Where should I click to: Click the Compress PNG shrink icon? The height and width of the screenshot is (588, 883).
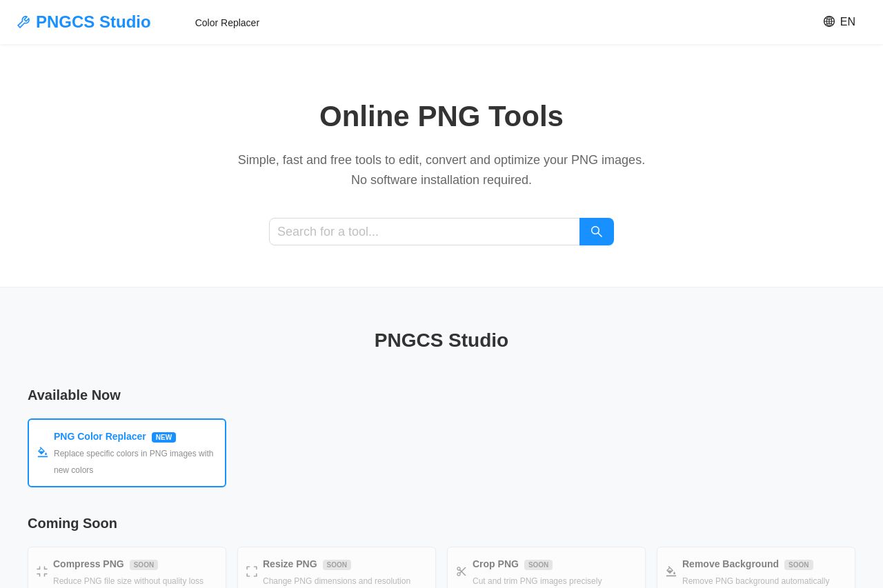[42, 571]
